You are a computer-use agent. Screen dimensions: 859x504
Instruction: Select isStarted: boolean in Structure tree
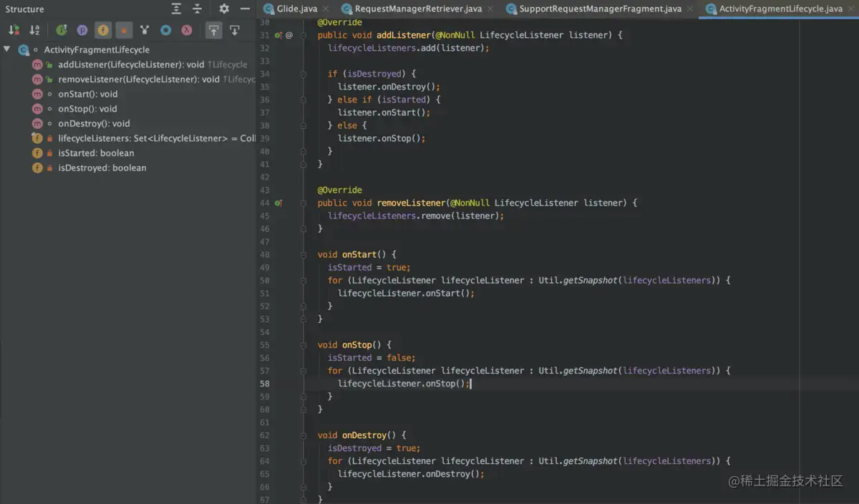(x=96, y=153)
